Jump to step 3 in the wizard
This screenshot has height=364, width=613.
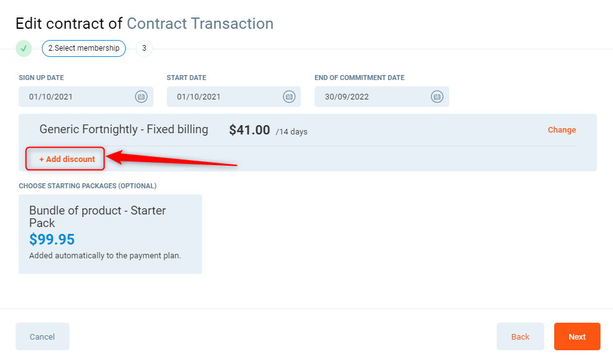(x=144, y=48)
